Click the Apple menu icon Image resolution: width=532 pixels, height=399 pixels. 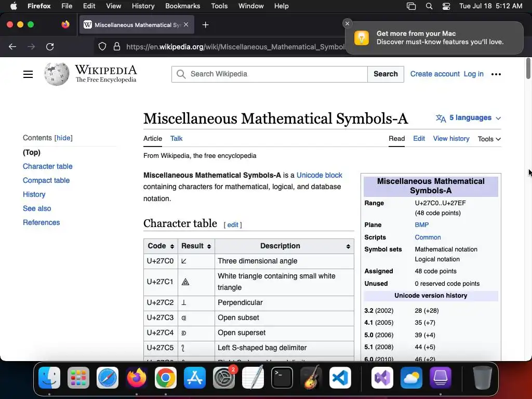click(x=14, y=6)
